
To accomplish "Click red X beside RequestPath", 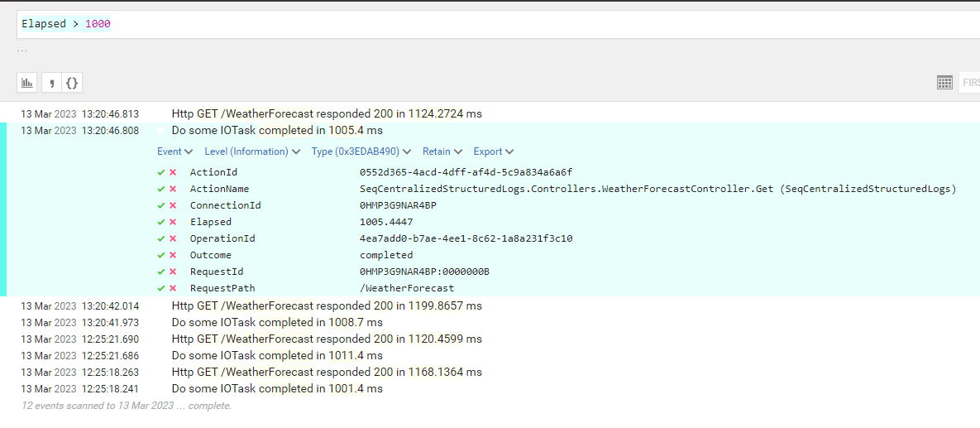I will 173,288.
